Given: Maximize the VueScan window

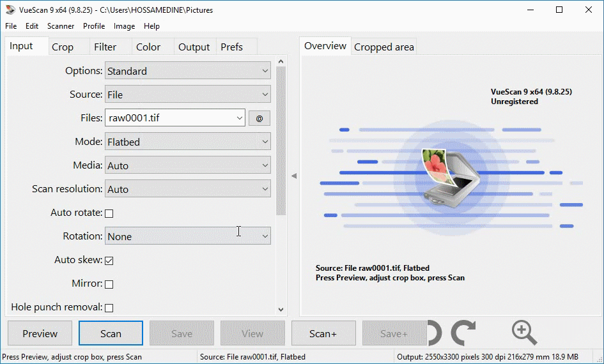Looking at the screenshot, I should pos(559,10).
